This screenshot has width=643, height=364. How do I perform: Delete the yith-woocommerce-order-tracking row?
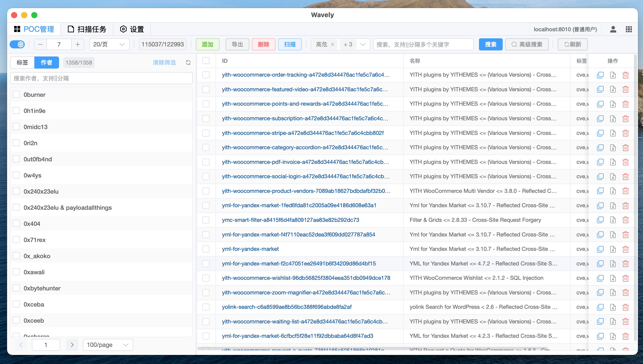tap(626, 75)
